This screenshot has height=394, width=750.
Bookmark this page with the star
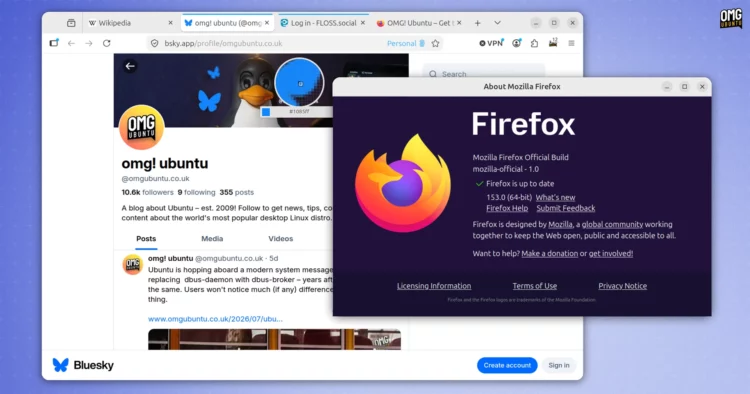point(435,44)
